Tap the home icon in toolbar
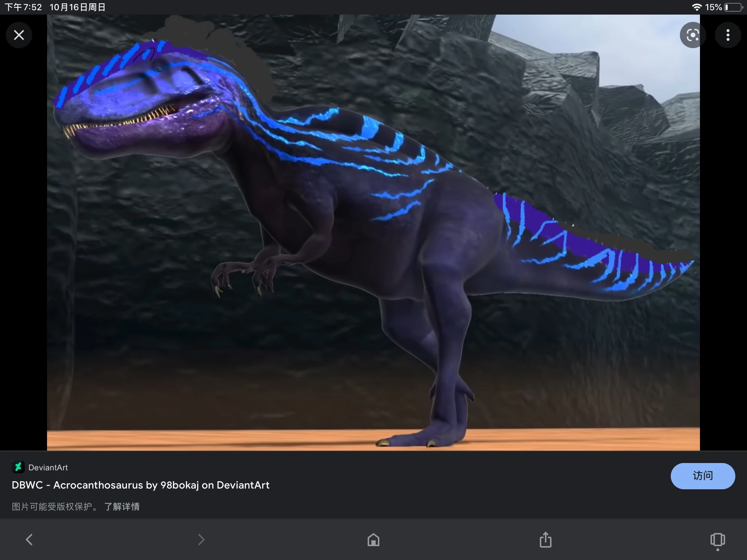 point(373,540)
